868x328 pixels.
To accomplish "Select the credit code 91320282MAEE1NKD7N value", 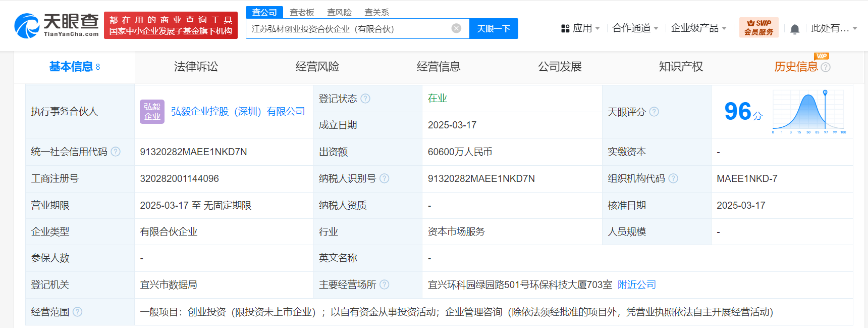I will tap(193, 152).
